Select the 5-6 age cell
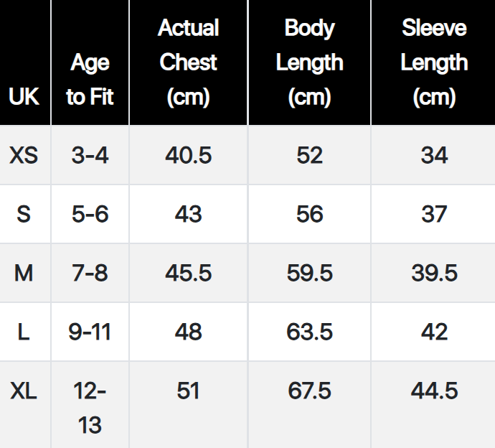Viewport: 495px width, 448px height. coord(90,214)
